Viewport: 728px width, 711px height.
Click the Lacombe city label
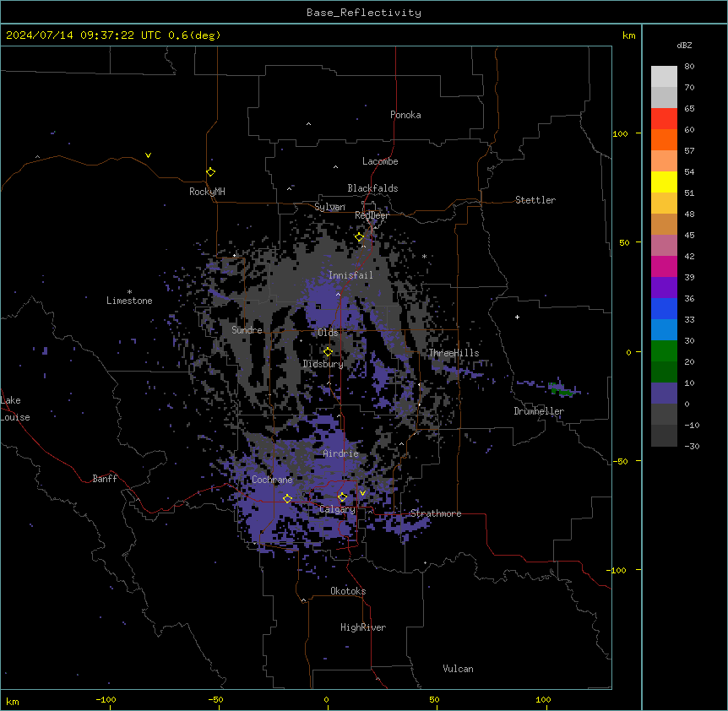point(380,161)
